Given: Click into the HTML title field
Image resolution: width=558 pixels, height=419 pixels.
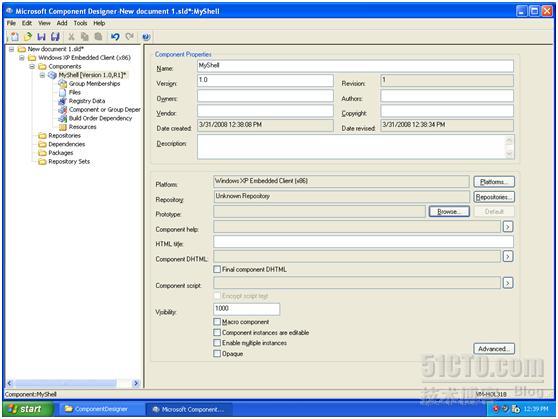Looking at the screenshot, I should (x=363, y=242).
